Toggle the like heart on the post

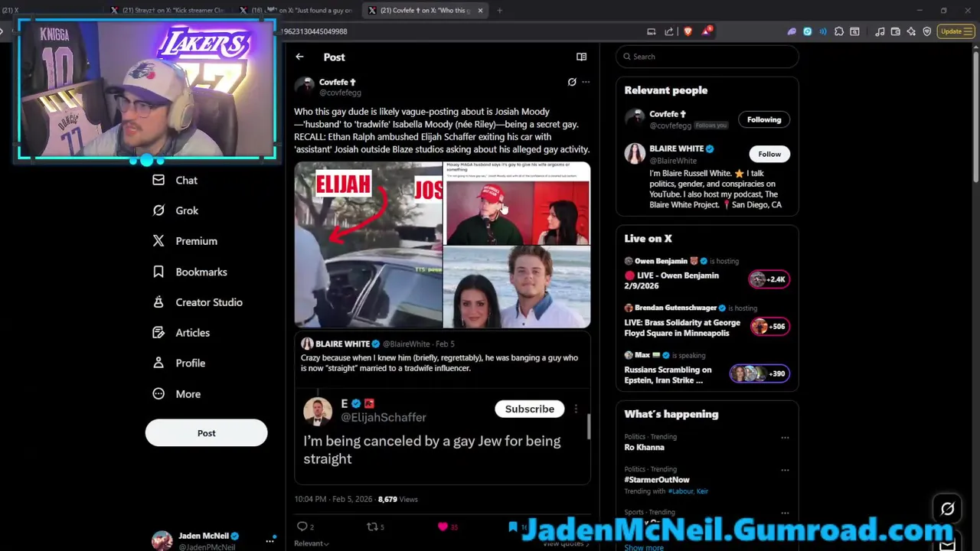click(443, 527)
